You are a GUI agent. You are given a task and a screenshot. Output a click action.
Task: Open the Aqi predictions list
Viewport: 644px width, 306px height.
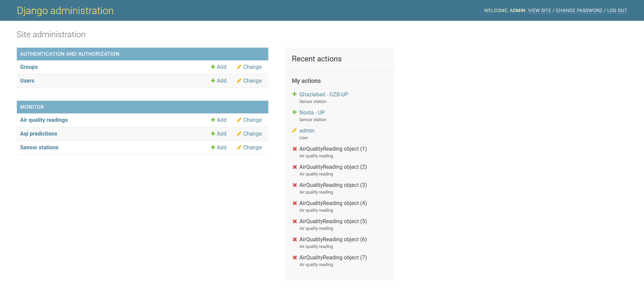[x=39, y=134]
